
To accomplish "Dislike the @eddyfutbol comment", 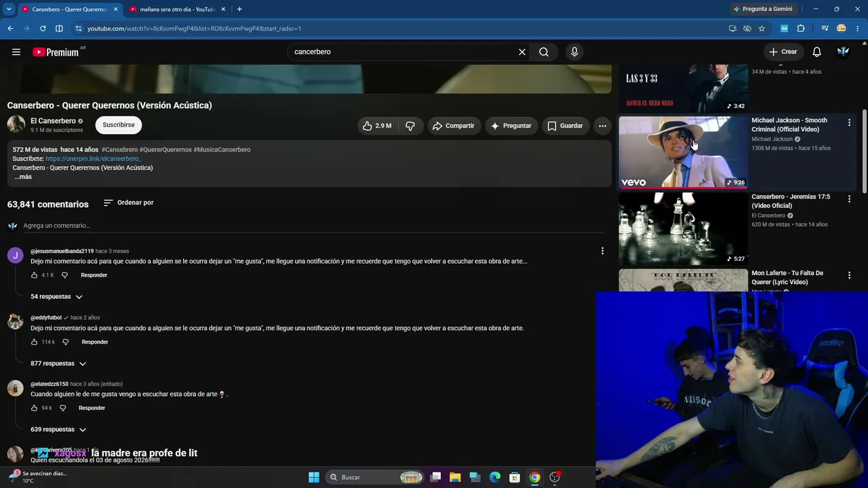I will (x=66, y=342).
